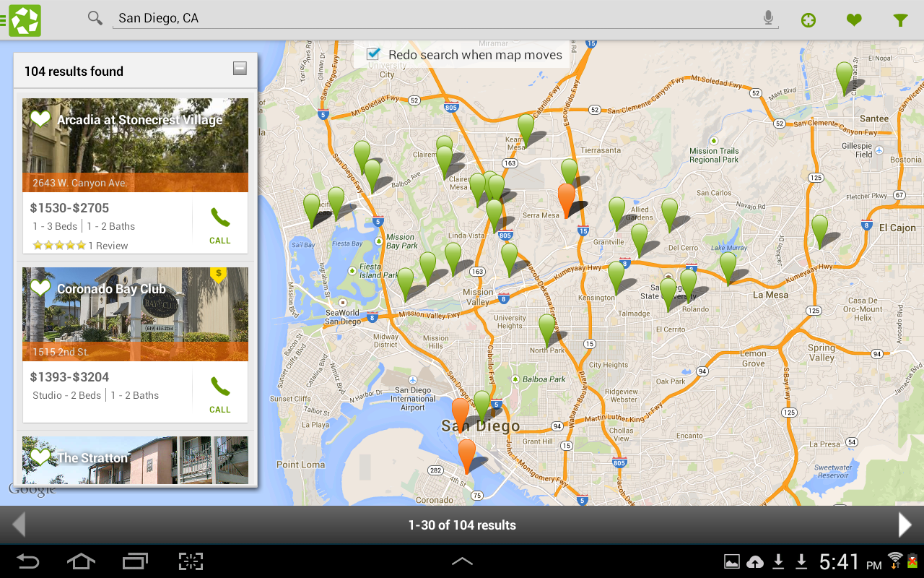Toggle the favorite heart on The Stratton
Viewport: 924px width, 578px height.
coord(40,455)
